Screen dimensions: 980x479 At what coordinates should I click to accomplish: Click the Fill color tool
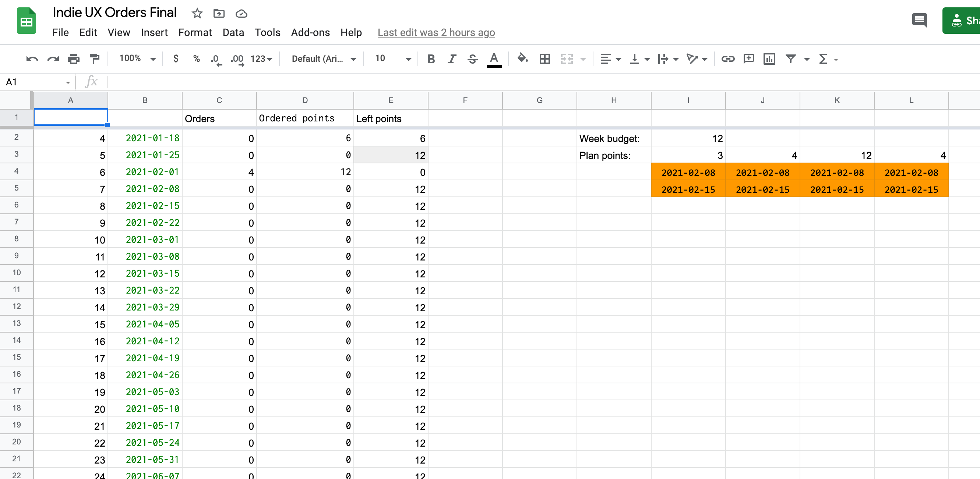523,59
